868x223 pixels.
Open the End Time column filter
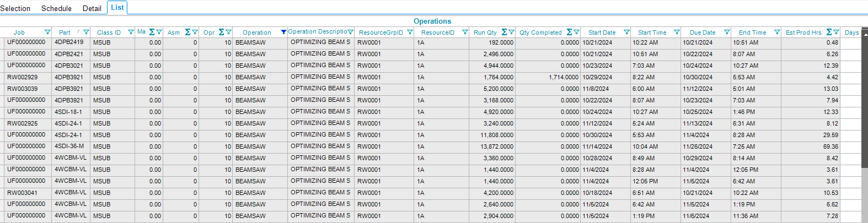pyautogui.click(x=777, y=32)
